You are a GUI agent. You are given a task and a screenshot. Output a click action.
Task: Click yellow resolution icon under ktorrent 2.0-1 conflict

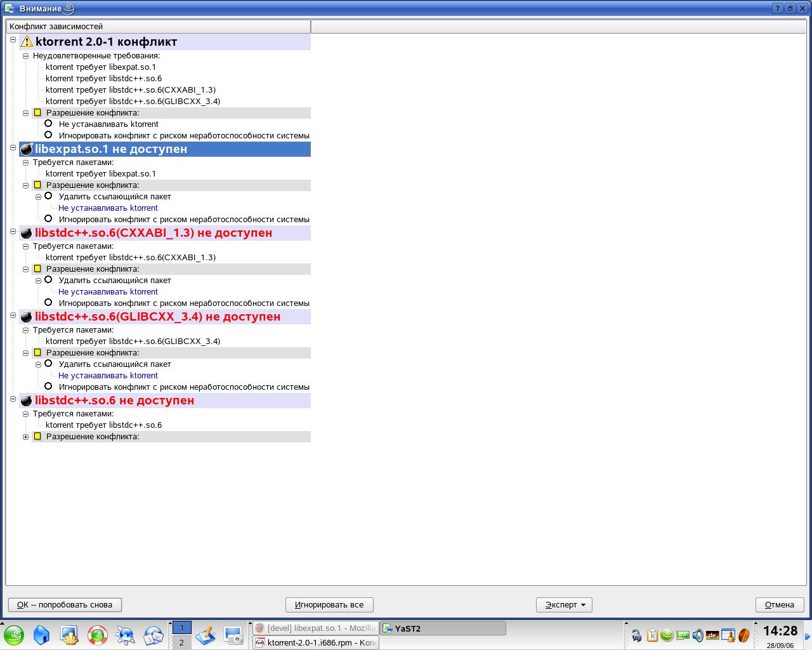click(x=37, y=113)
